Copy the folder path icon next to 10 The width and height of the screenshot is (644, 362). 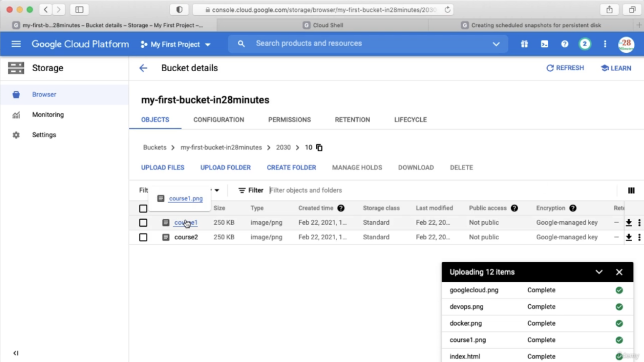319,148
